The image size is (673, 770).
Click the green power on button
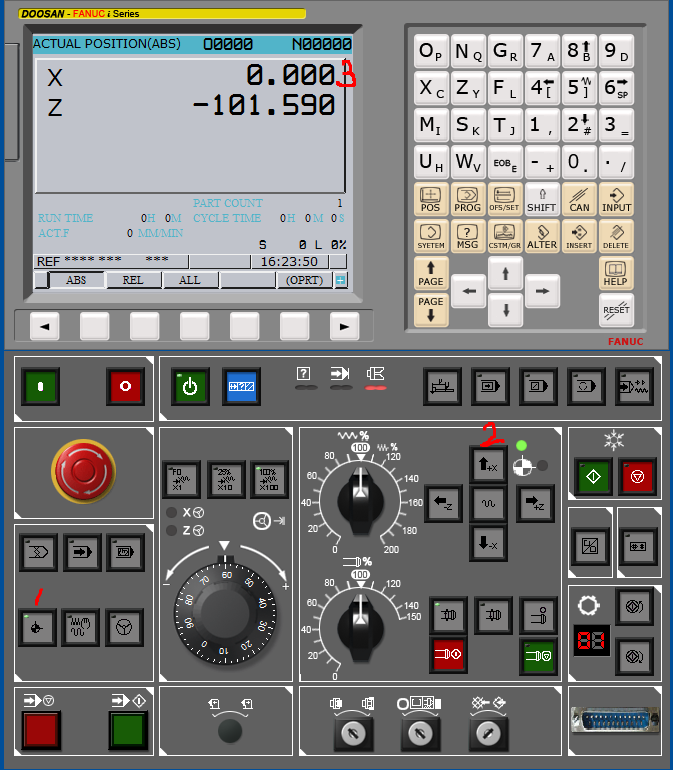click(41, 386)
